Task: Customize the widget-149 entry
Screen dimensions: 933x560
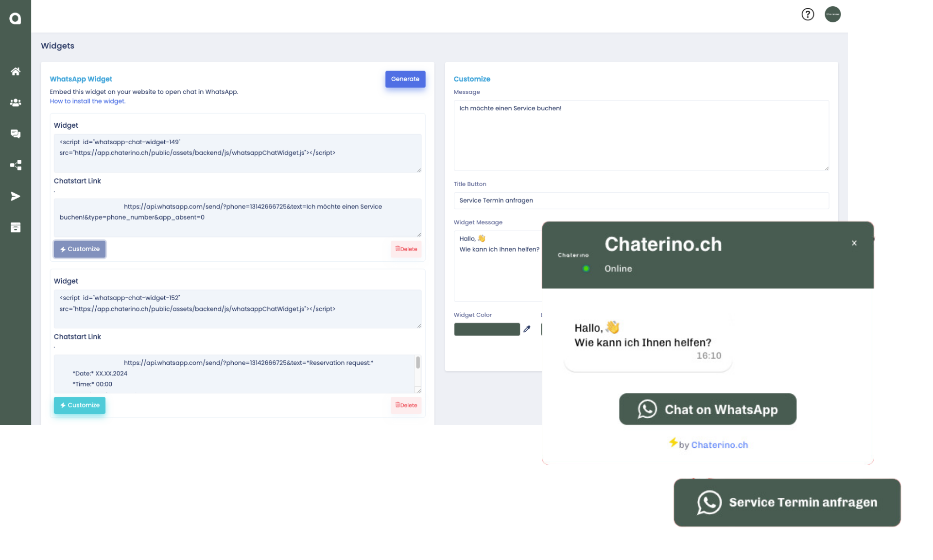Action: 80,249
